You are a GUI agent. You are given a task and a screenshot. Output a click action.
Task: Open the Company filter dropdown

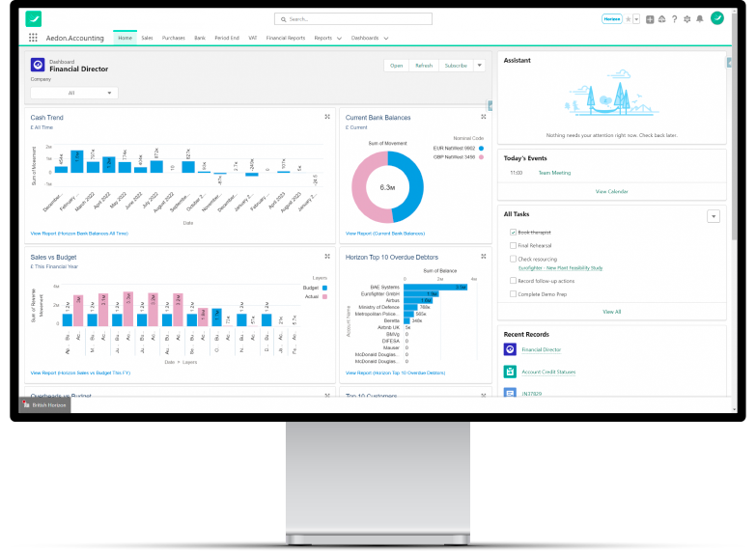pos(74,93)
